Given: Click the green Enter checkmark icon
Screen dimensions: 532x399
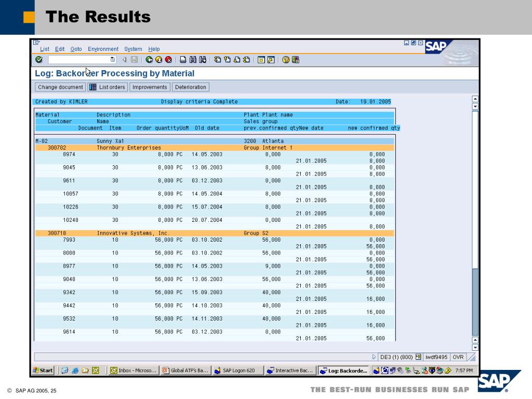Looking at the screenshot, I should pos(39,60).
